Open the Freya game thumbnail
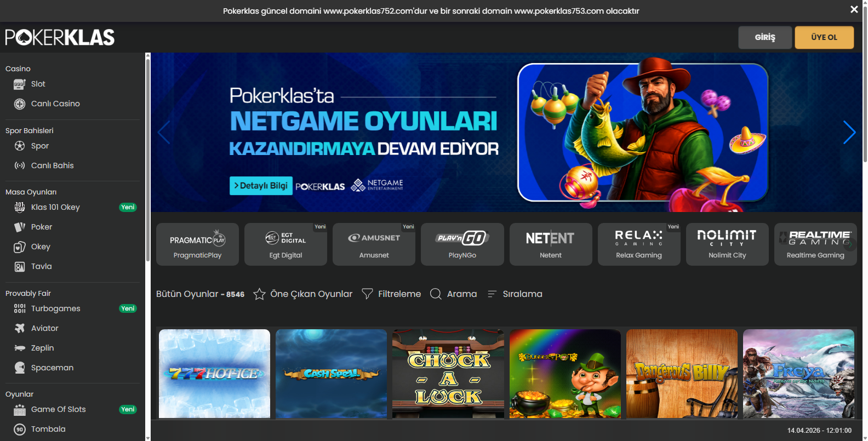The image size is (868, 441). (798, 374)
